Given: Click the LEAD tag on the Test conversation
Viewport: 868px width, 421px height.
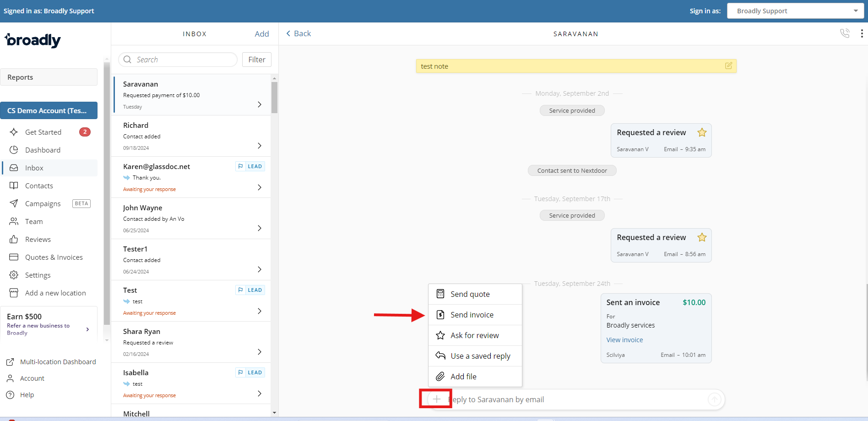Looking at the screenshot, I should 250,290.
